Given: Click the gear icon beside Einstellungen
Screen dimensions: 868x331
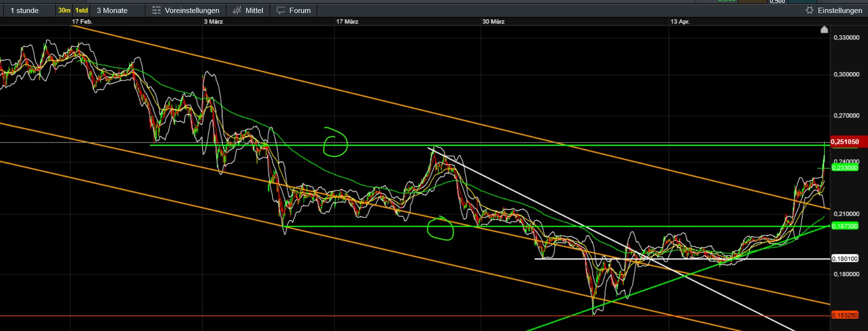Looking at the screenshot, I should [809, 10].
